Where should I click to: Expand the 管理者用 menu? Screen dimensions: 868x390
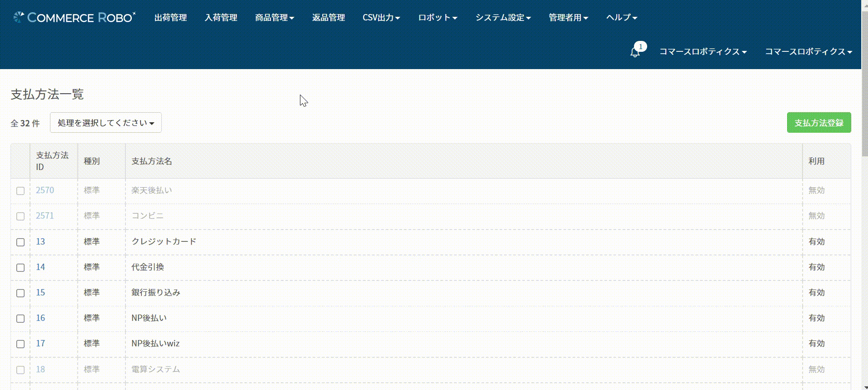click(x=569, y=17)
